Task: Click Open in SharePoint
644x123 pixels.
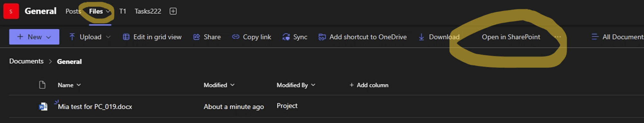Action: coord(511,37)
